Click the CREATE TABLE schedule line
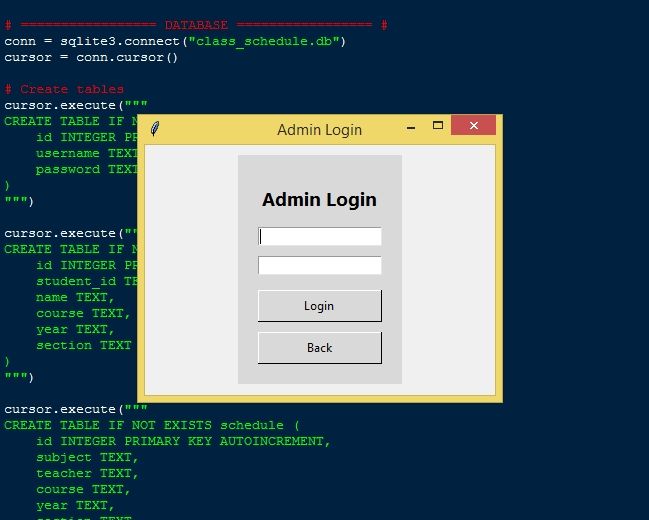Viewport: 649px width, 520px height. [x=150, y=425]
